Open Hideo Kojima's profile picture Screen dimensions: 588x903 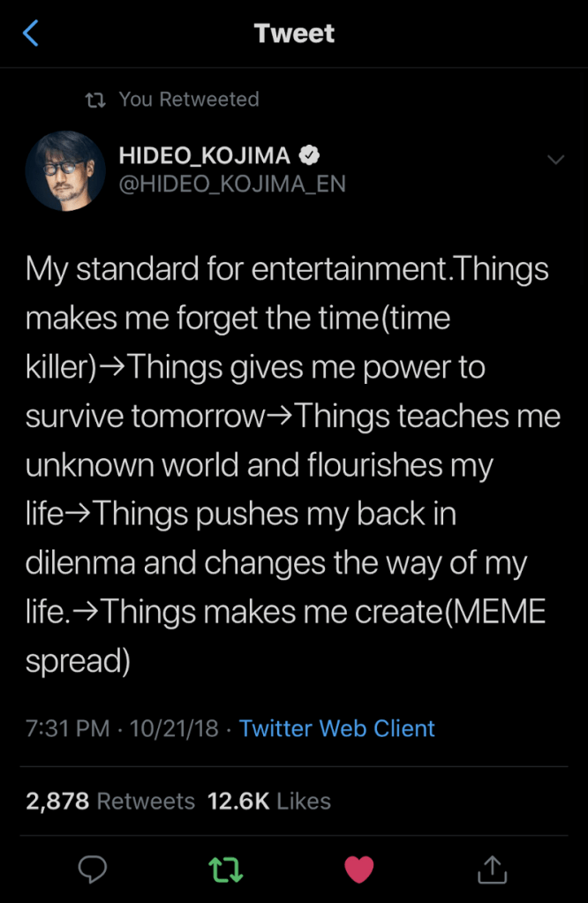(x=65, y=170)
